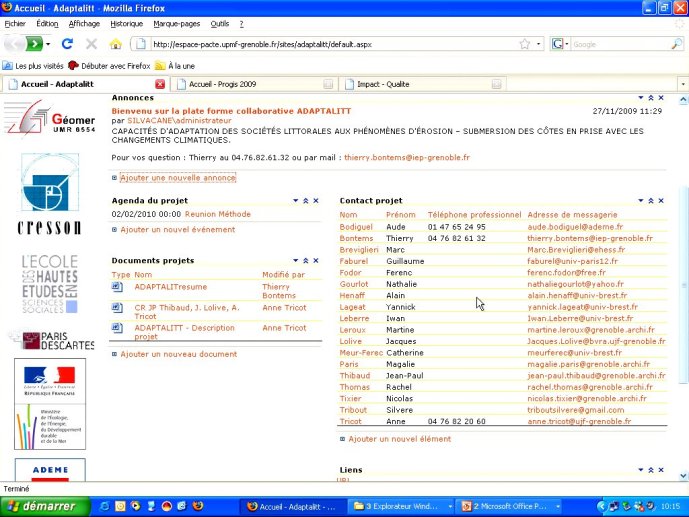Open the Outils menu
This screenshot has width=689, height=517.
pos(219,24)
